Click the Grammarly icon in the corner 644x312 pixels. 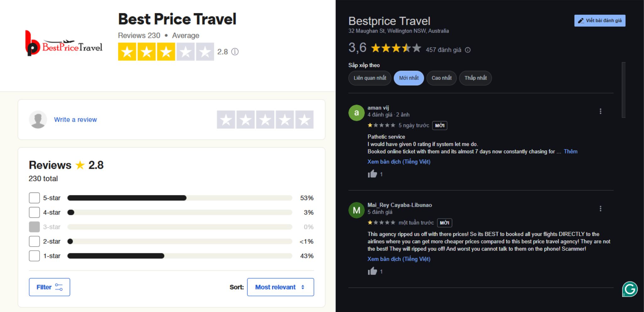click(x=630, y=288)
